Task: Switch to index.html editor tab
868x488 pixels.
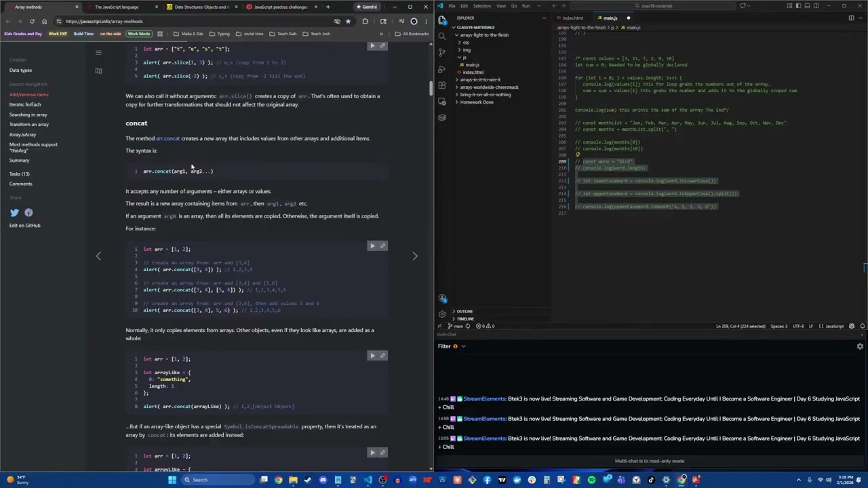Action: (572, 18)
